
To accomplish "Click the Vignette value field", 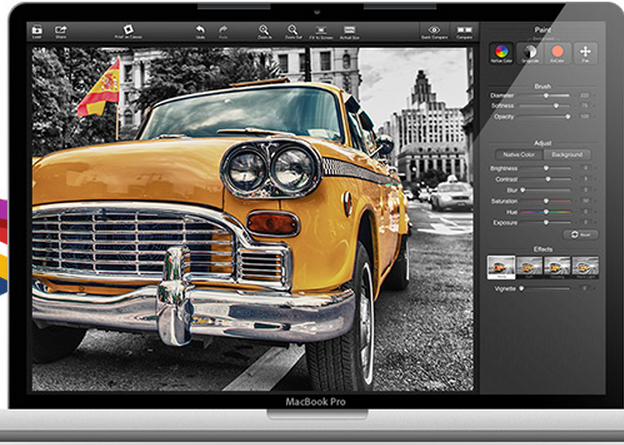I will [x=585, y=289].
